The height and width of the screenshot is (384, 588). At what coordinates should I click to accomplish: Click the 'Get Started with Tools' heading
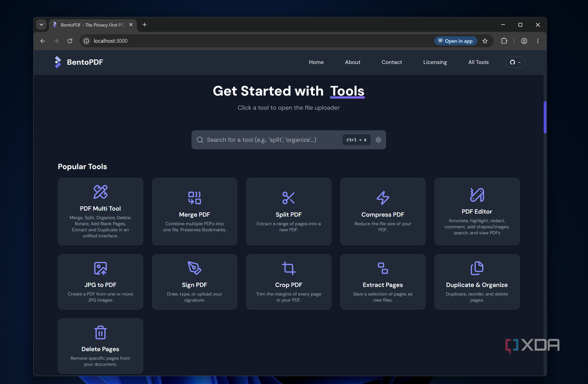[289, 91]
